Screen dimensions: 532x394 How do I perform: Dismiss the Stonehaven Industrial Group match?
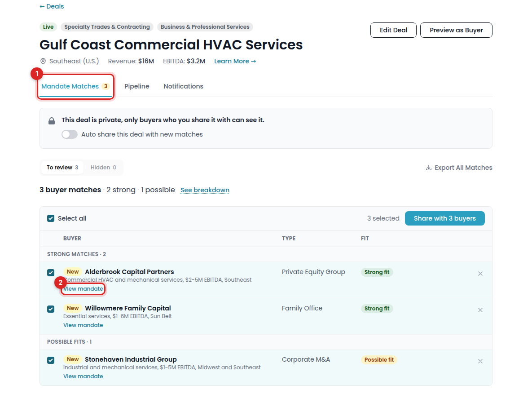pyautogui.click(x=480, y=361)
